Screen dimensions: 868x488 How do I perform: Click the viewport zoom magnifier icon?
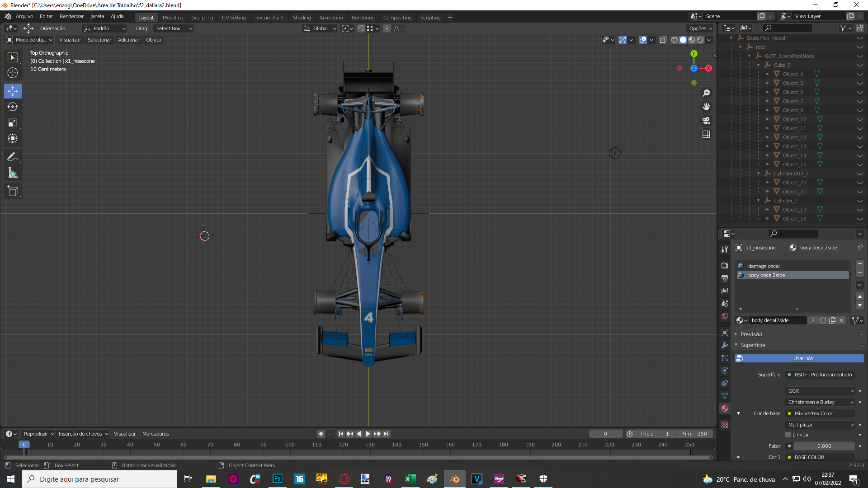click(x=706, y=93)
